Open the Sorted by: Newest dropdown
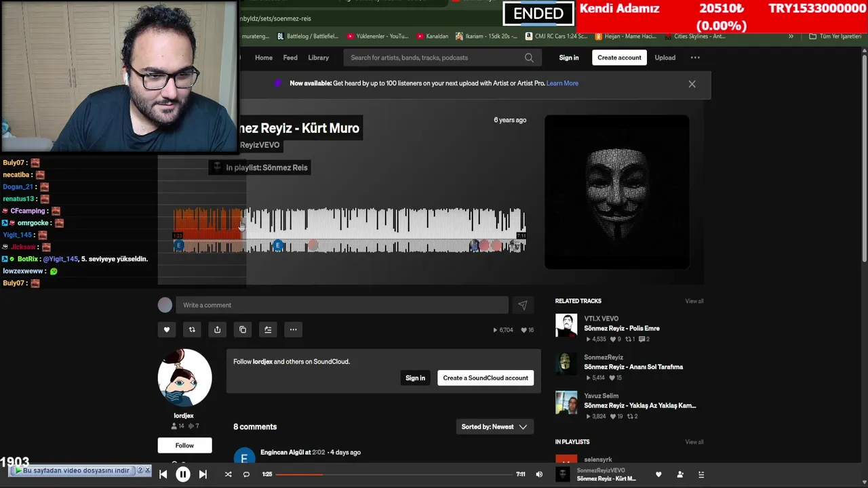The height and width of the screenshot is (488, 868). 494,427
